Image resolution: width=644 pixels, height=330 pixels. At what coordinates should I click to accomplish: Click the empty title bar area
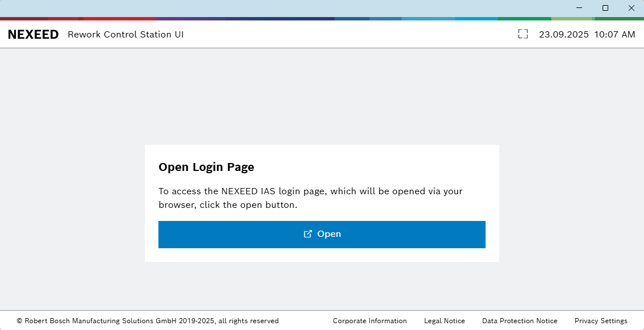(x=284, y=8)
